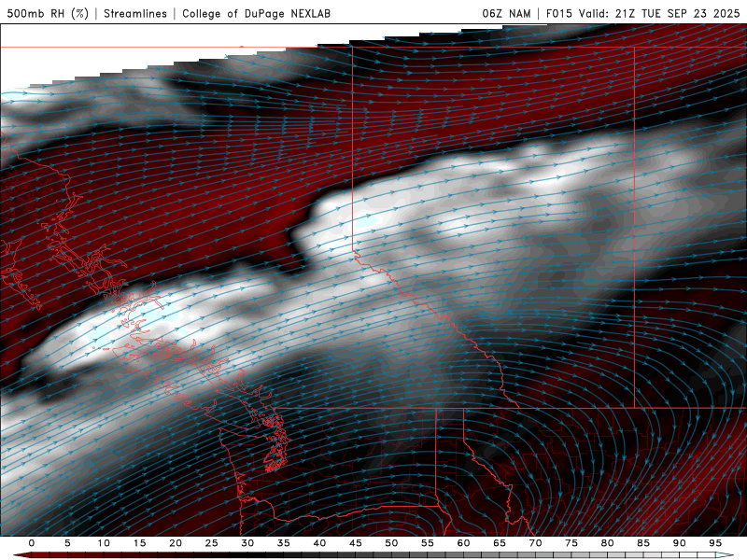The width and height of the screenshot is (747, 560).
Task: Click the "College of DuPage NEXLAB" header text
Action: (x=256, y=13)
